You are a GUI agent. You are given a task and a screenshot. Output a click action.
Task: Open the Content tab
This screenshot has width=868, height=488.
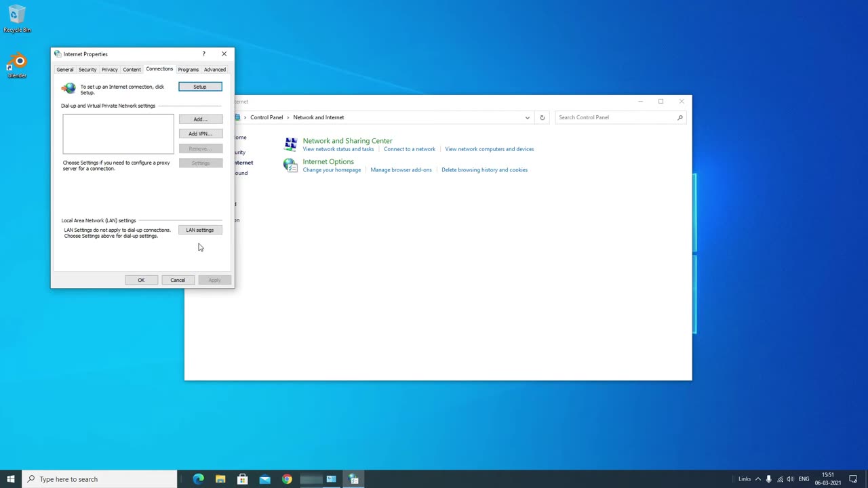point(132,69)
